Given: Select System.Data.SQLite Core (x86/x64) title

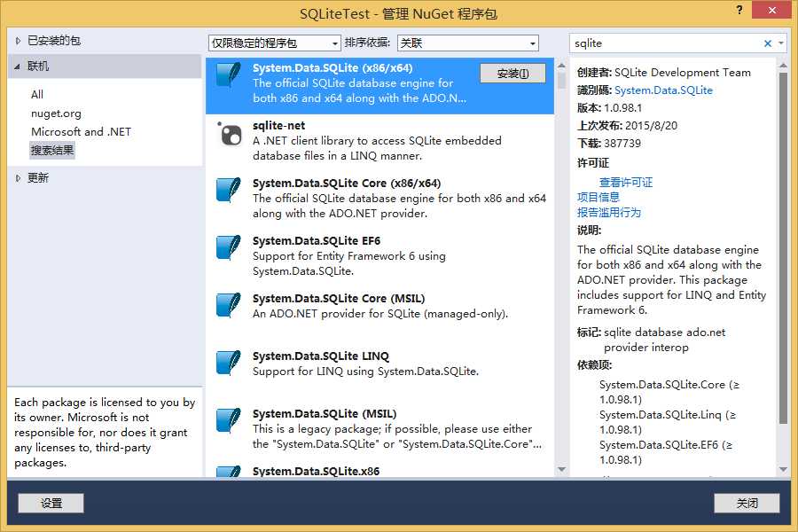Looking at the screenshot, I should pos(347,184).
